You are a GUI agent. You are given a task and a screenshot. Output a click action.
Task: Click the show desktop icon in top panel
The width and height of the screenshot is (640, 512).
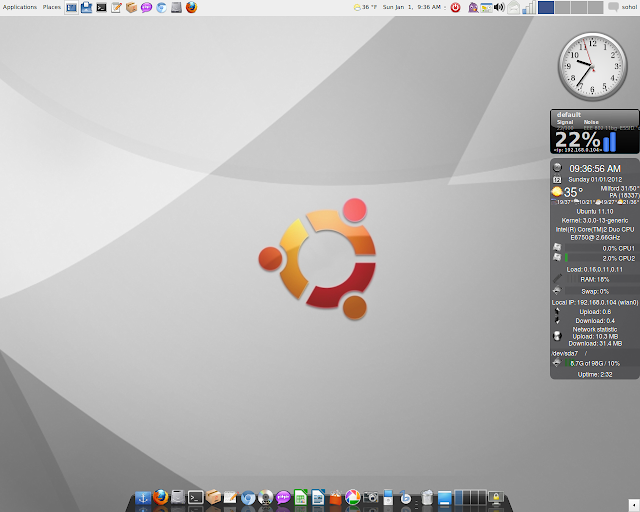71,7
